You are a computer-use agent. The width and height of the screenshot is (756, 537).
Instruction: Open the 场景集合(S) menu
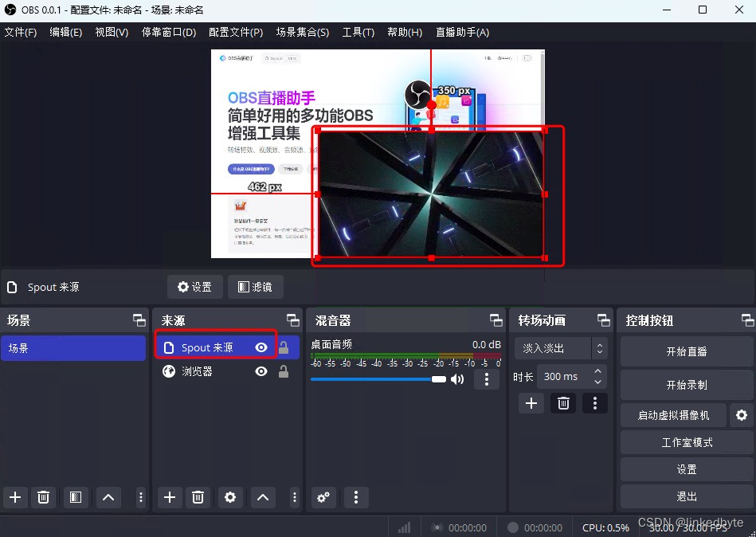coord(303,33)
